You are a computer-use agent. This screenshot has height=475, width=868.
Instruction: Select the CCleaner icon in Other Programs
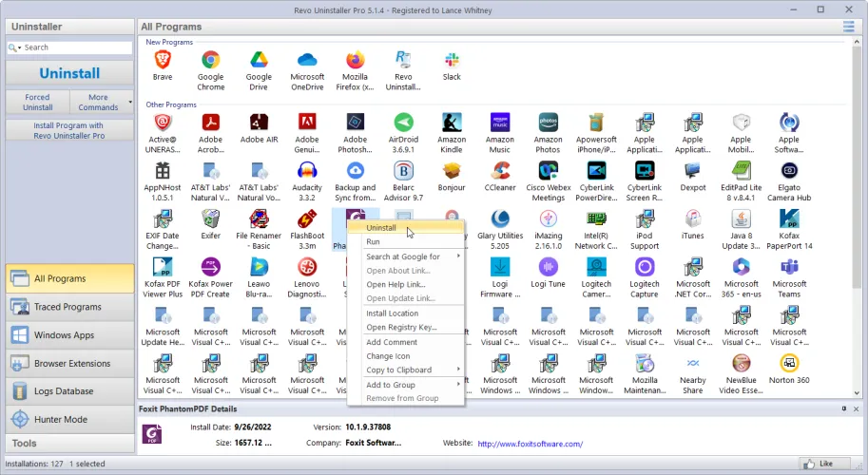coord(499,171)
